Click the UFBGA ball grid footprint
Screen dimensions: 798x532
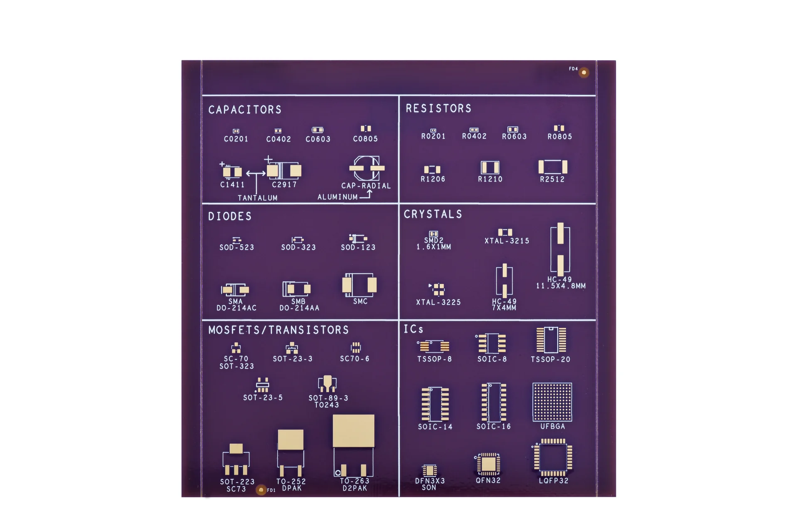tap(552, 402)
